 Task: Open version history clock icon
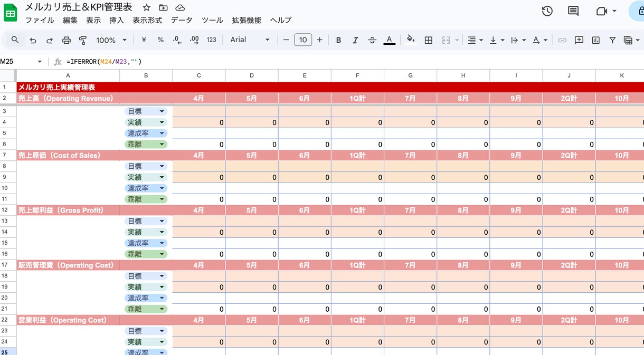[x=547, y=11]
